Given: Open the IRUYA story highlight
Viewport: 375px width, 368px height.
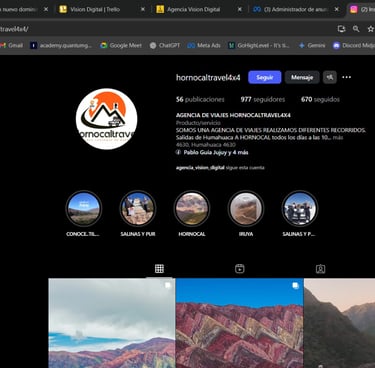Looking at the screenshot, I should pyautogui.click(x=246, y=213).
